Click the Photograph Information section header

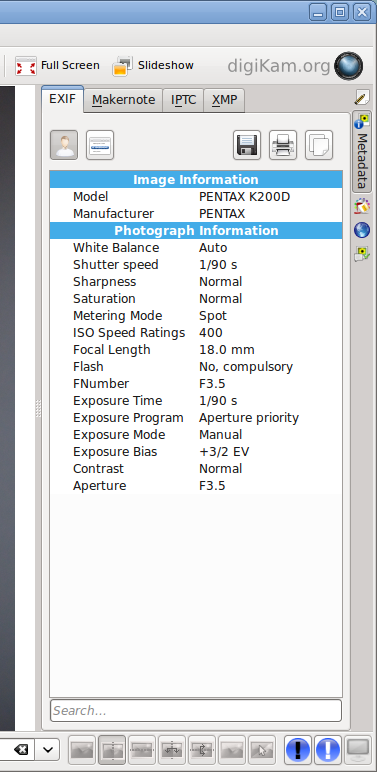coord(196,230)
